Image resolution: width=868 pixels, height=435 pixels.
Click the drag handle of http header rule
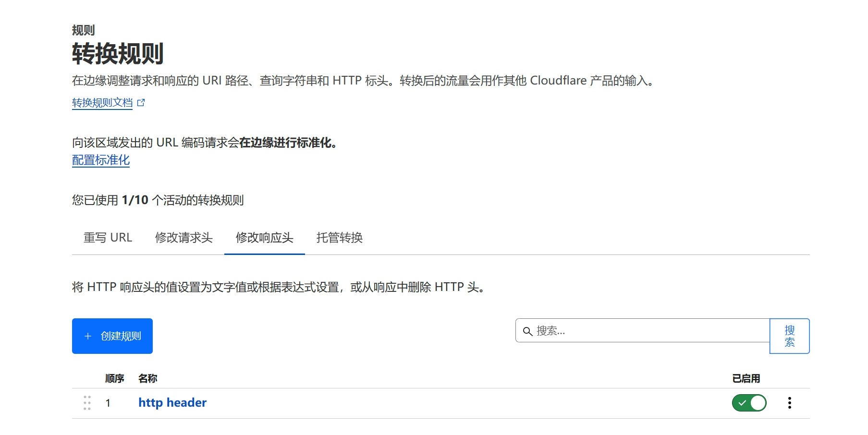[x=87, y=403]
